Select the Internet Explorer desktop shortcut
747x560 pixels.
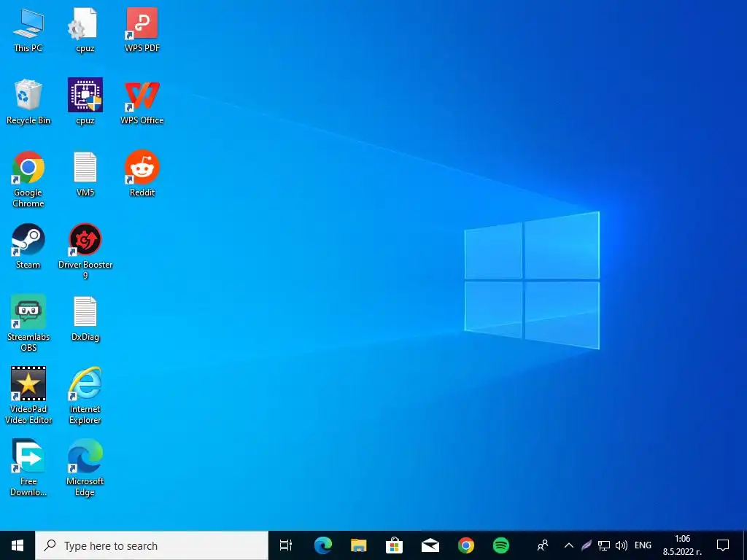click(x=85, y=395)
